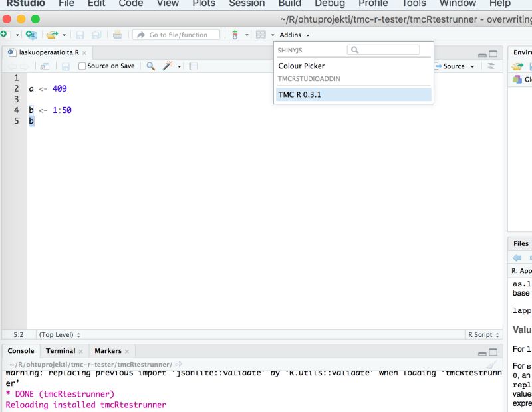Screen dimensions: 532x412
Task: Click the new file plus icon
Action: [4, 34]
